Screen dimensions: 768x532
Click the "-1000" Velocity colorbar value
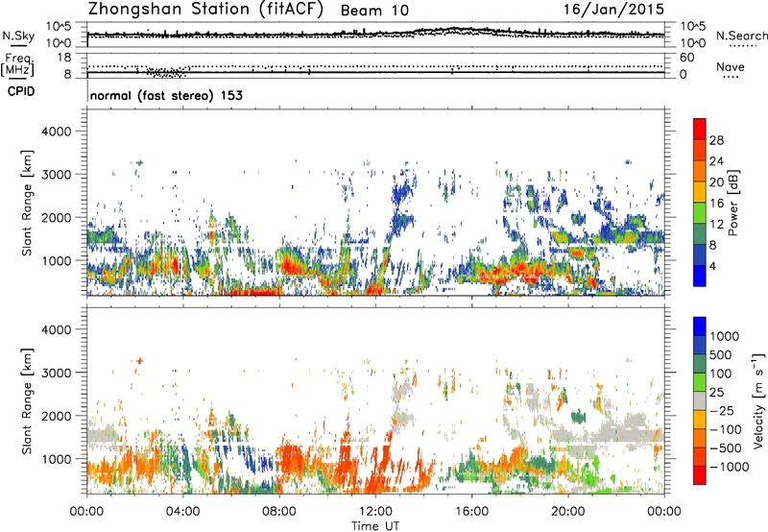729,467
